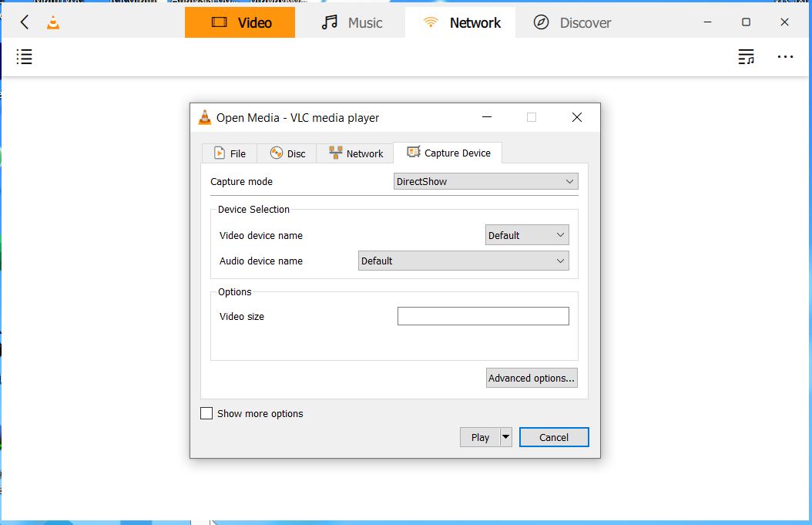Select the Disc tab in Open Media

point(287,153)
